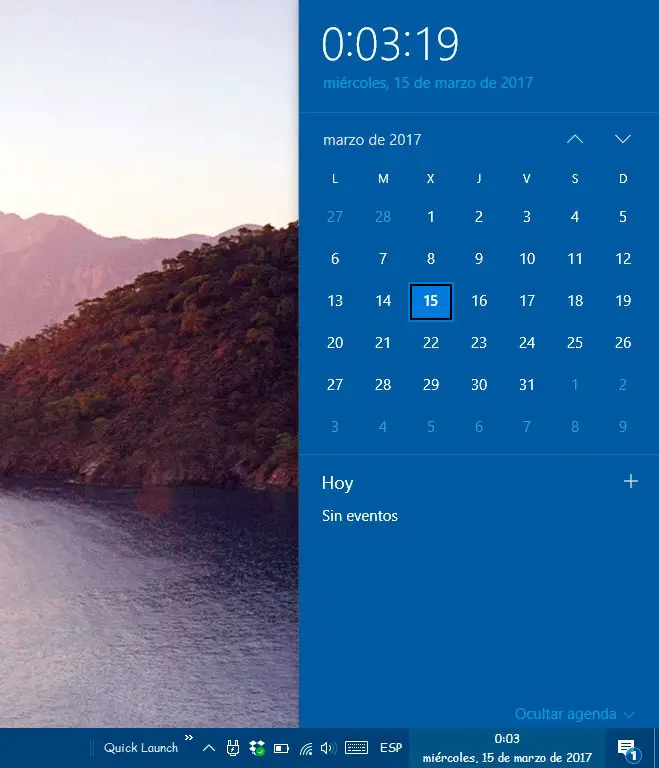
Task: Select day 24 in calendar
Action: coord(527,343)
